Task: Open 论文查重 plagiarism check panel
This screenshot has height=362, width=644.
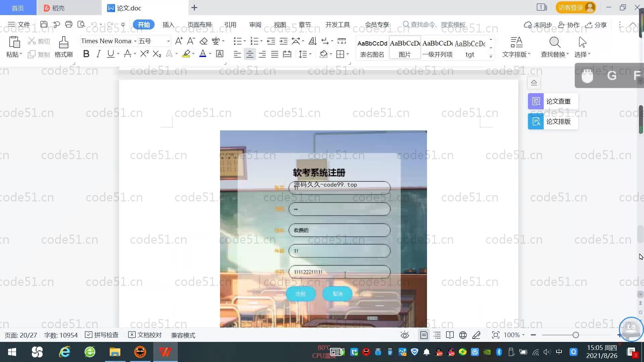Action: tap(553, 101)
